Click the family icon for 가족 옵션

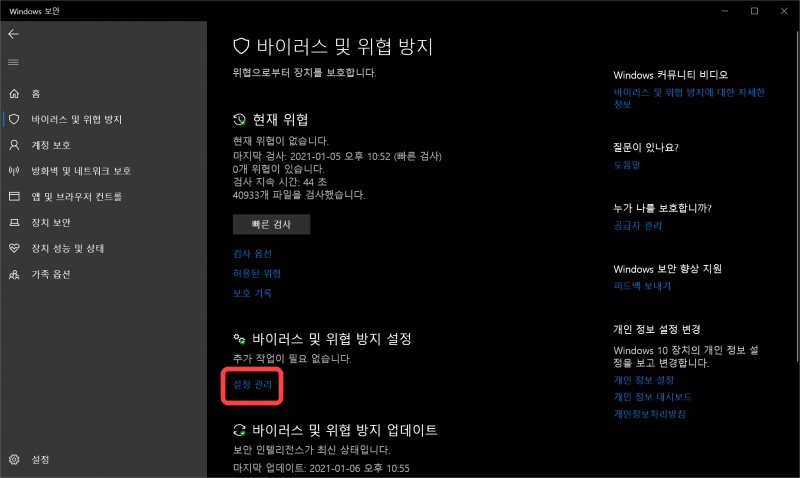(14, 274)
